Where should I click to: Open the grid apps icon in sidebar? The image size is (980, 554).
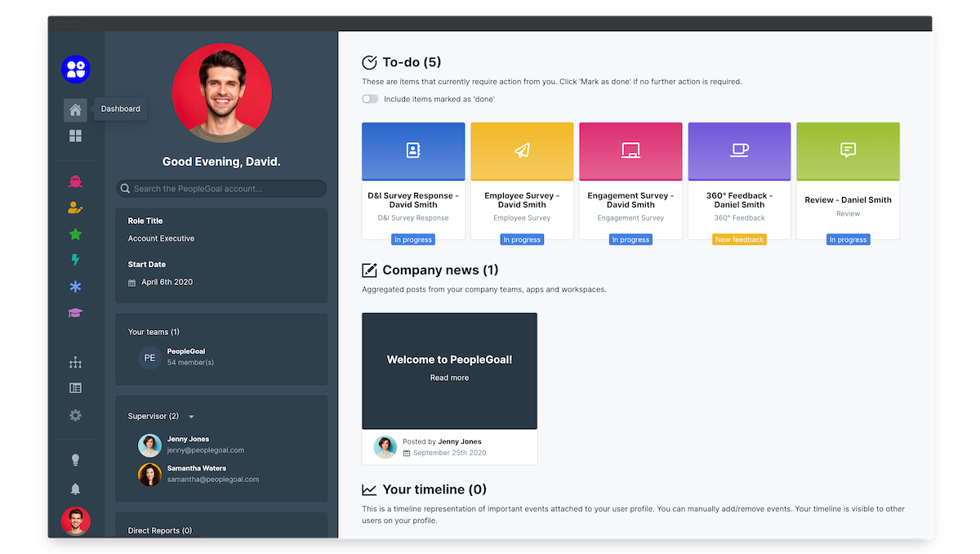75,136
